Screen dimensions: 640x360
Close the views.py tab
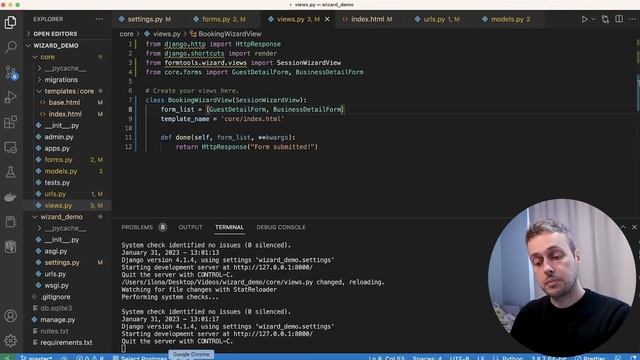(x=327, y=19)
